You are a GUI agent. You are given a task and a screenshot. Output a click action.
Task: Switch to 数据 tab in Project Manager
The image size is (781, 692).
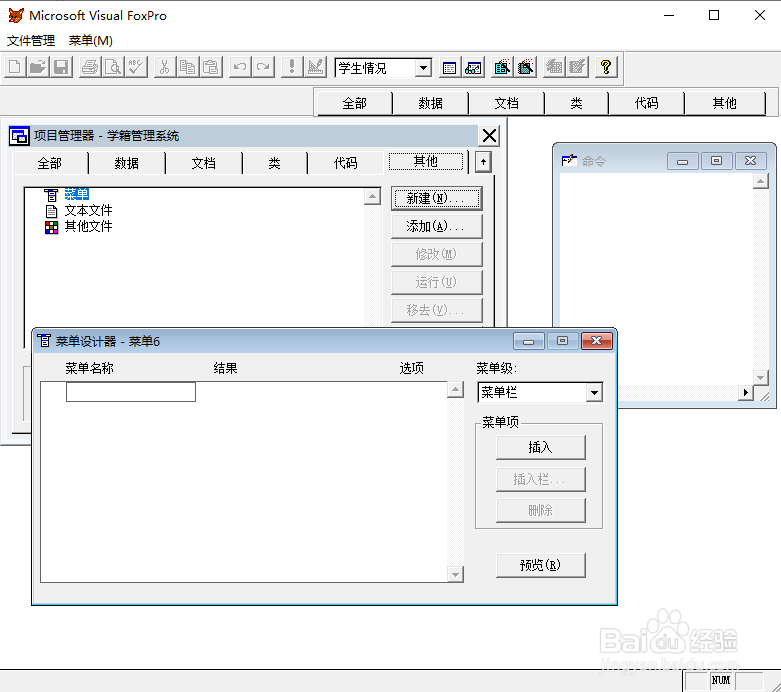(x=127, y=163)
